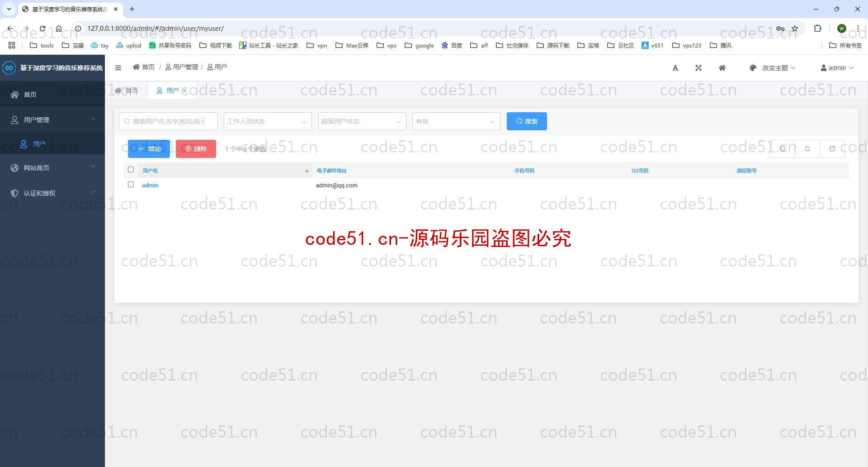The width and height of the screenshot is (868, 467).
Task: Check the admin row checkbox
Action: 131,185
